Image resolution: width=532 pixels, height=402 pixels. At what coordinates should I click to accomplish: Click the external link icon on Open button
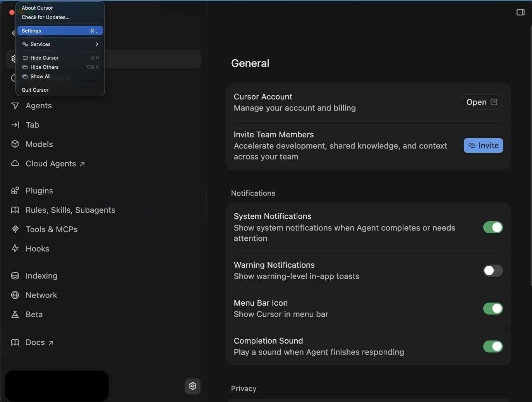coord(494,102)
